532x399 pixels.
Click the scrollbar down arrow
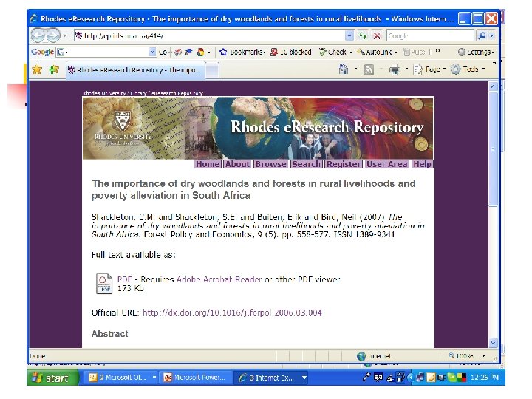tap(493, 343)
